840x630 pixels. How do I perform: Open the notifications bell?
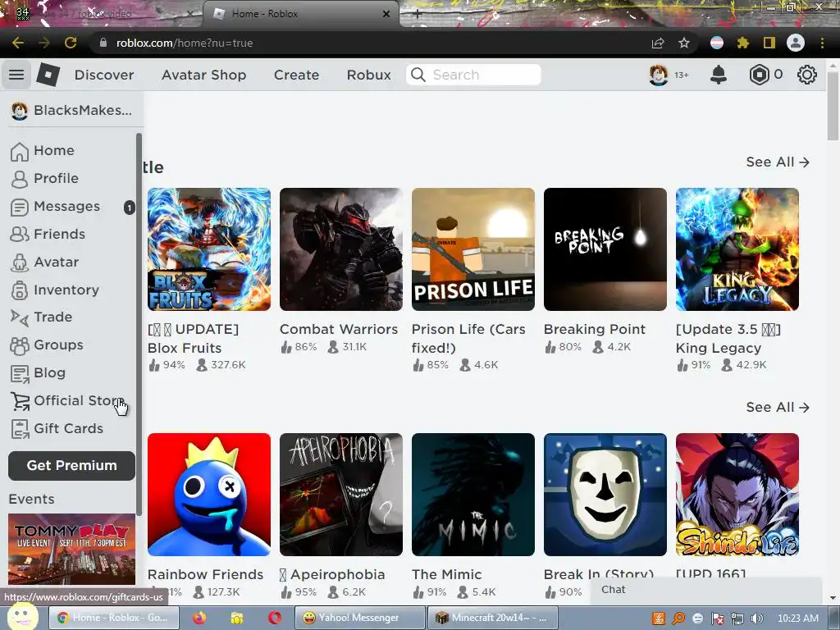719,75
